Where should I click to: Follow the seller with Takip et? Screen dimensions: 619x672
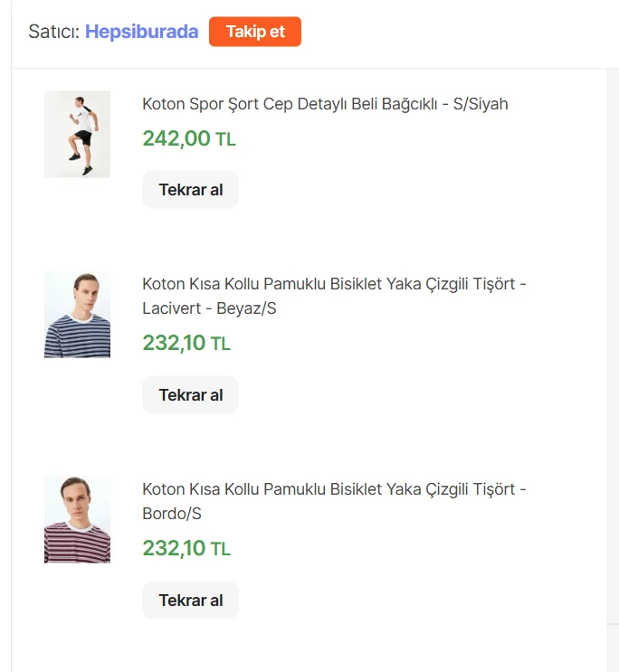254,32
